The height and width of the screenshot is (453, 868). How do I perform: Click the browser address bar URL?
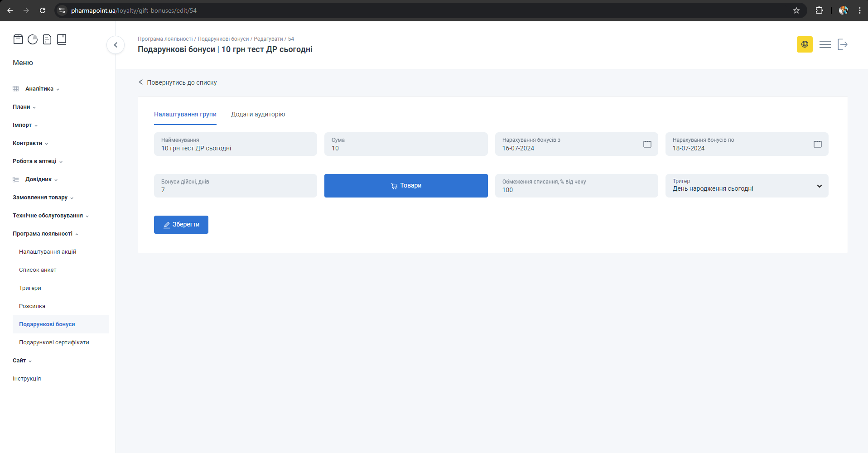[x=134, y=10]
